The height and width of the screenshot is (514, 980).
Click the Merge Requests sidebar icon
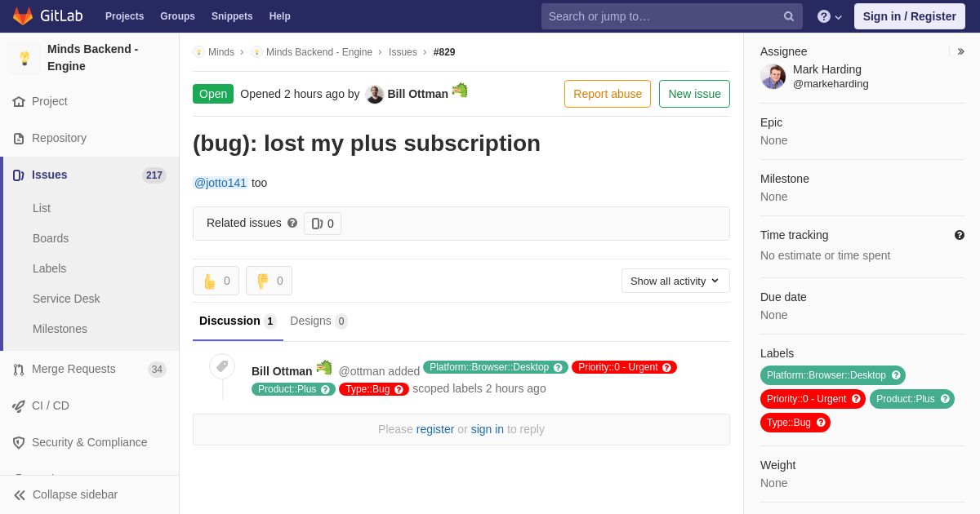tap(19, 370)
